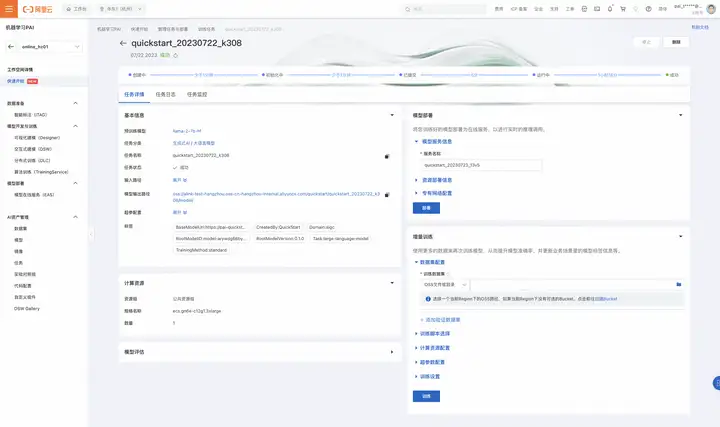720x427 pixels.
Task: Open the llama-2-7b-hf pretrained model link
Action: pyautogui.click(x=187, y=131)
